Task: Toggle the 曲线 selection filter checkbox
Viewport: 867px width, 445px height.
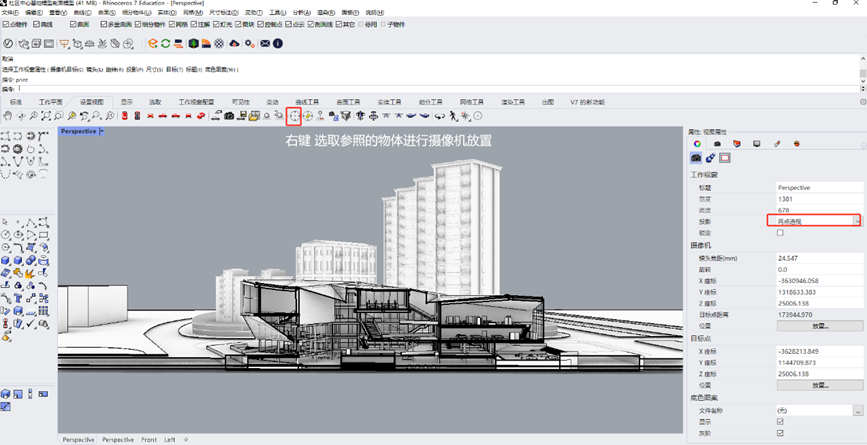Action: click(x=36, y=24)
